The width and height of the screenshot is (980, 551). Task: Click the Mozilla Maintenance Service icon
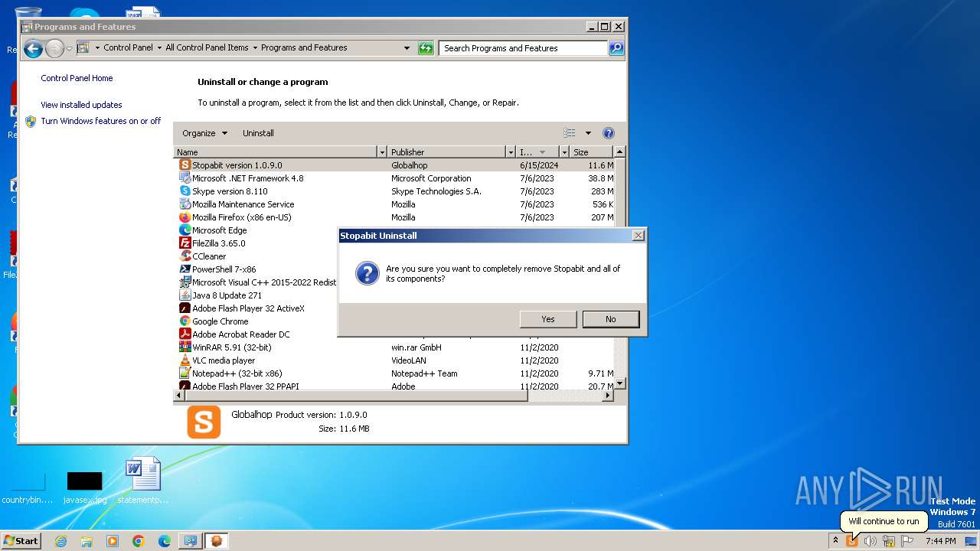click(185, 204)
